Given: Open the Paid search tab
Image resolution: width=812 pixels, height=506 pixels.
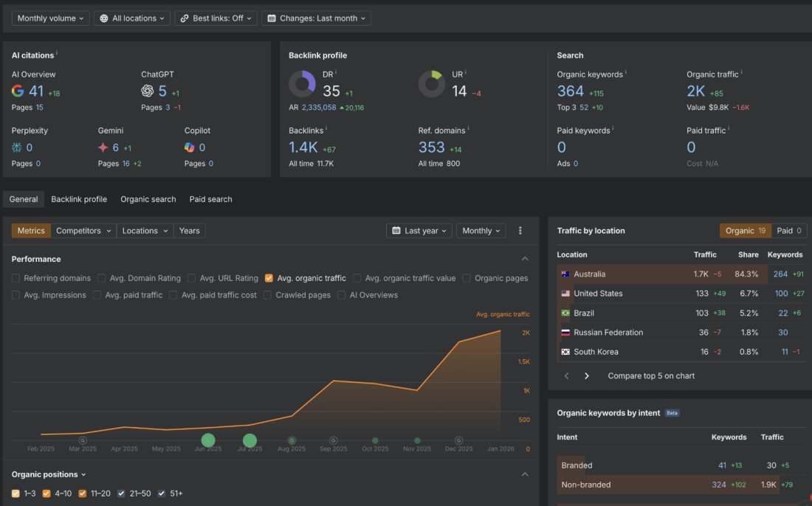Looking at the screenshot, I should (x=210, y=199).
